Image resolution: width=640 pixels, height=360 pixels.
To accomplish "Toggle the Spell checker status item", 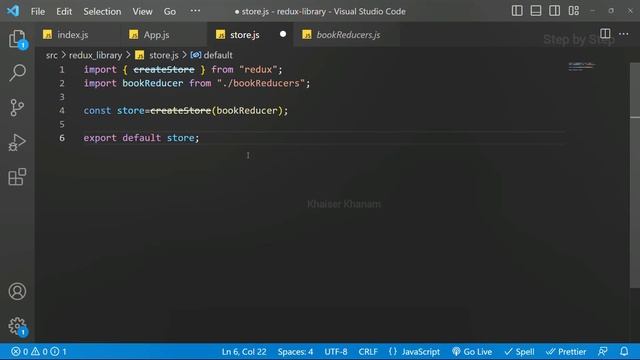I will click(519, 351).
